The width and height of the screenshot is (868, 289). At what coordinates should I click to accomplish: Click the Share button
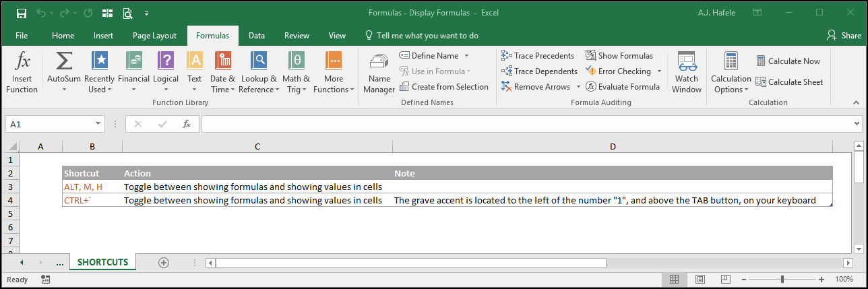[844, 36]
